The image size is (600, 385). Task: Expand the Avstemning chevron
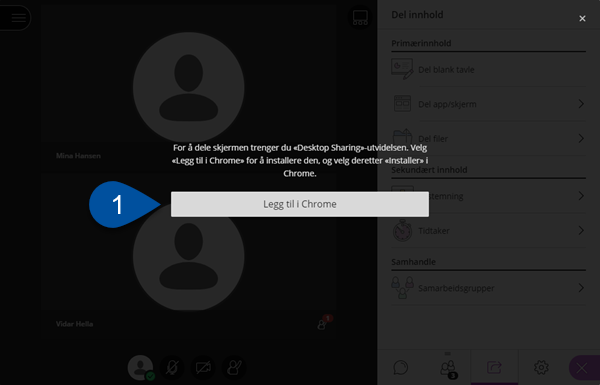tap(581, 196)
